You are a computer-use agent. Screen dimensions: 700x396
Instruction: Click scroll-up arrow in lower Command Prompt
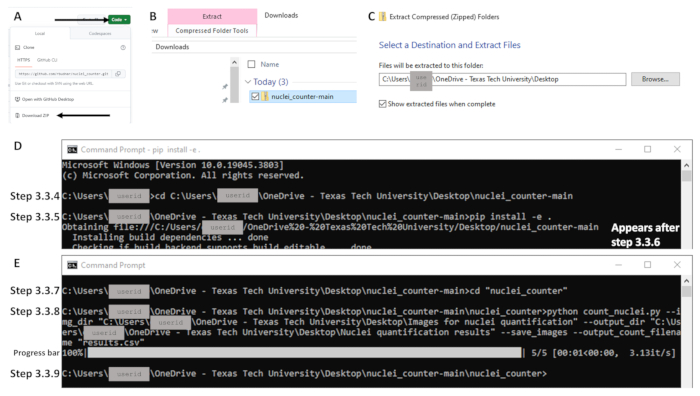tap(687, 281)
